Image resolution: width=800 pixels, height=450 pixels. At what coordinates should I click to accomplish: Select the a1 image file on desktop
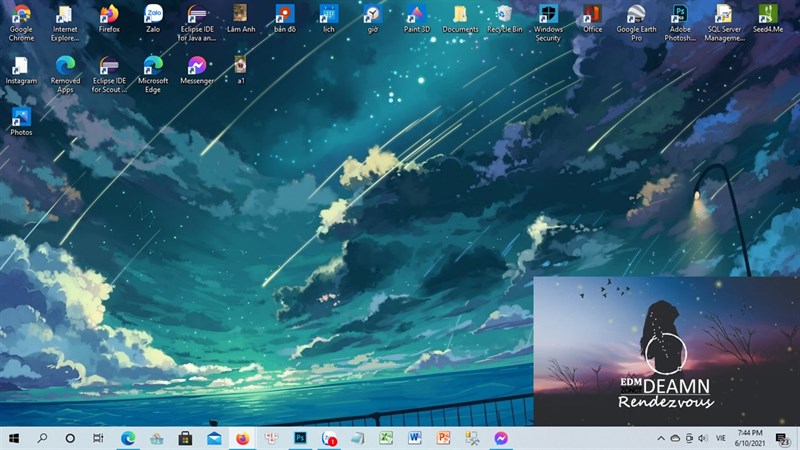240,70
